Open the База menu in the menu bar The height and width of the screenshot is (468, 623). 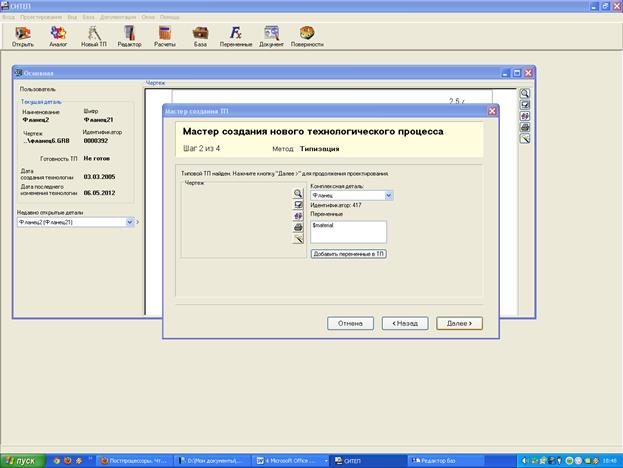coord(88,17)
